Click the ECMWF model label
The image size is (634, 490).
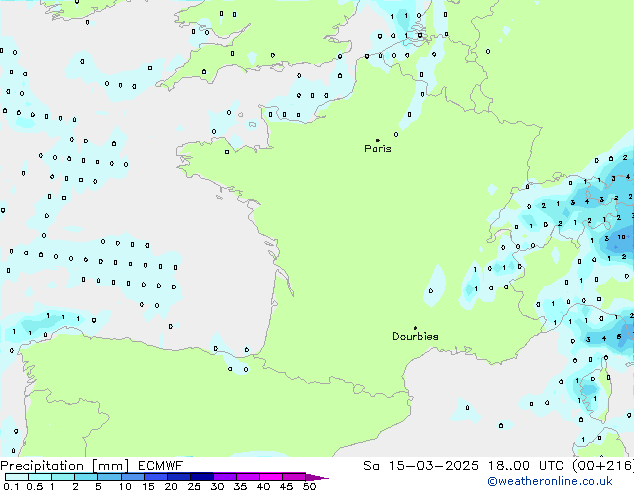point(161,466)
